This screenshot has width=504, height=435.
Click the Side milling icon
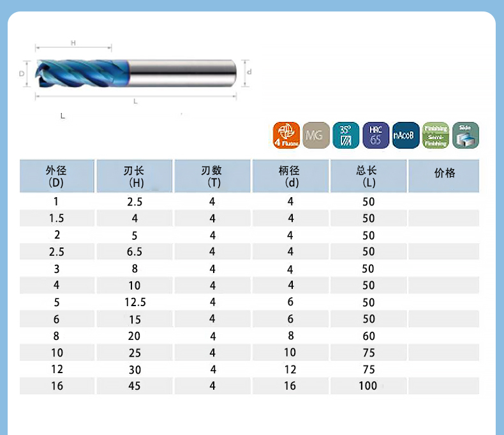tap(465, 135)
